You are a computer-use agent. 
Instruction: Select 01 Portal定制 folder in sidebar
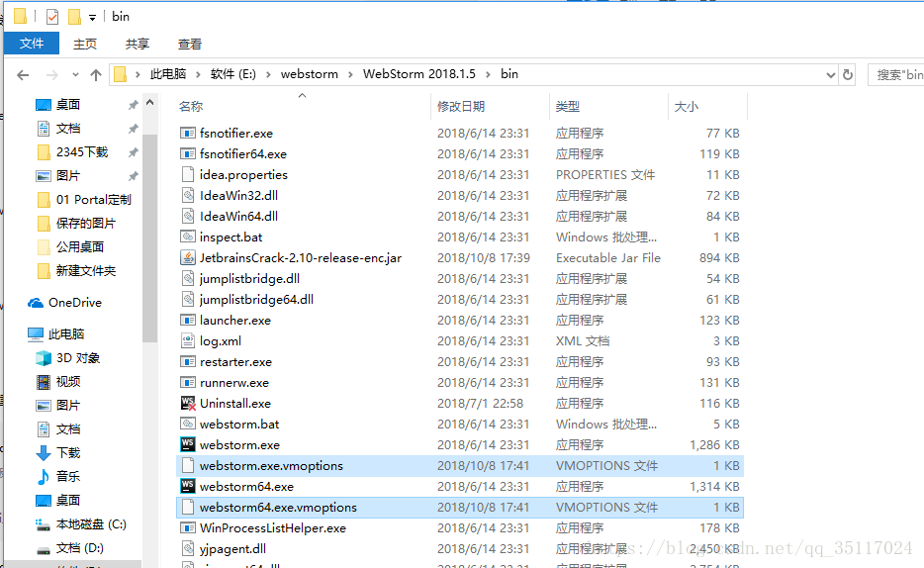coord(94,200)
